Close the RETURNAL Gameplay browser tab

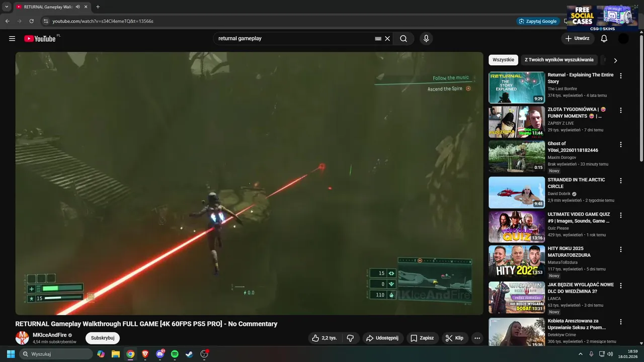tap(86, 7)
